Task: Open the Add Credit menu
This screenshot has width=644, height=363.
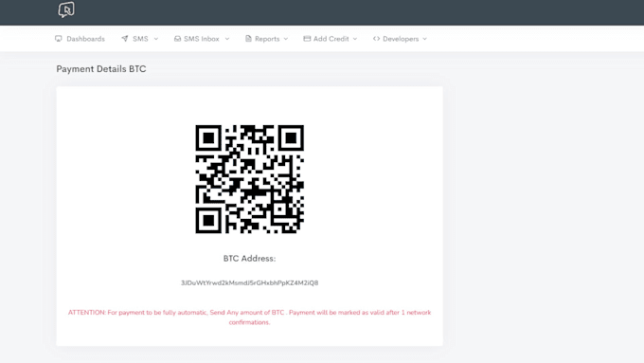Action: pos(331,39)
